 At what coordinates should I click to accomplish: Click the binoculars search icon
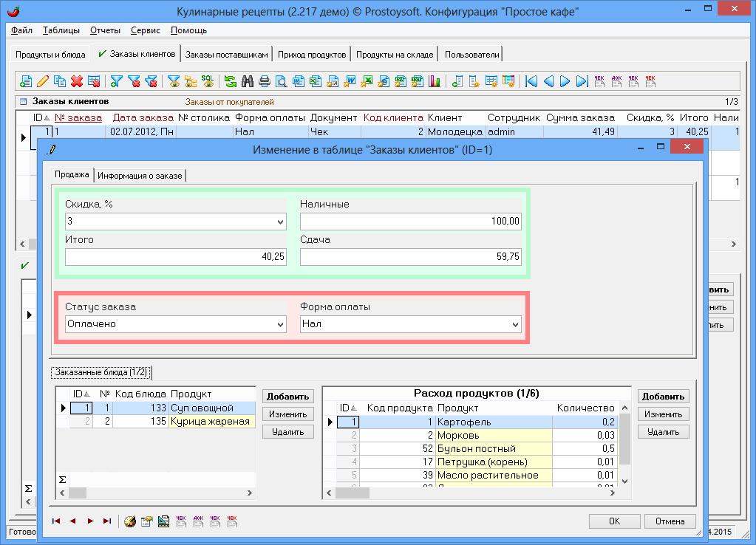coord(248,81)
